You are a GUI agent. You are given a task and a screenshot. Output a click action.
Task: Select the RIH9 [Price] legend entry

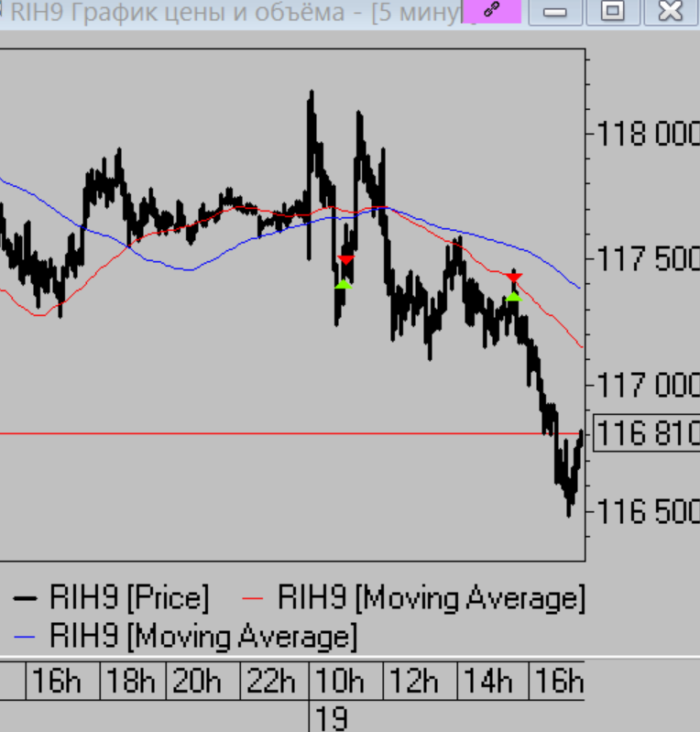[x=112, y=598]
